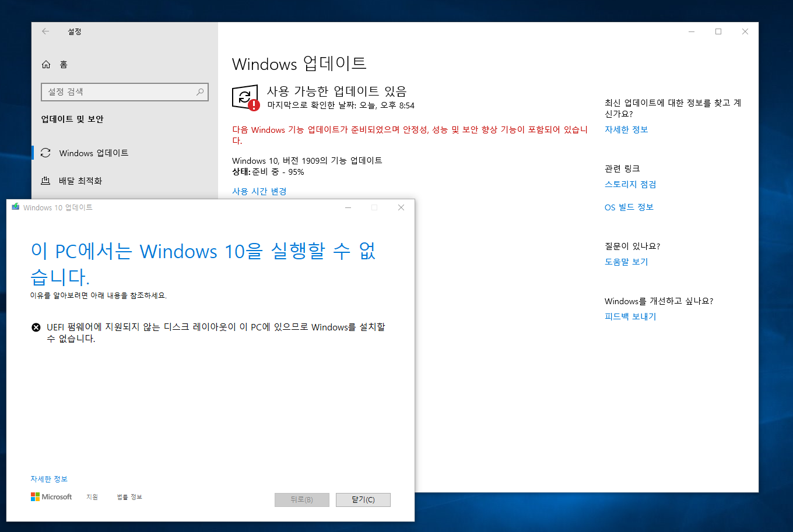Click the disabled 뒤로(B) button
The height and width of the screenshot is (532, 793).
(302, 500)
